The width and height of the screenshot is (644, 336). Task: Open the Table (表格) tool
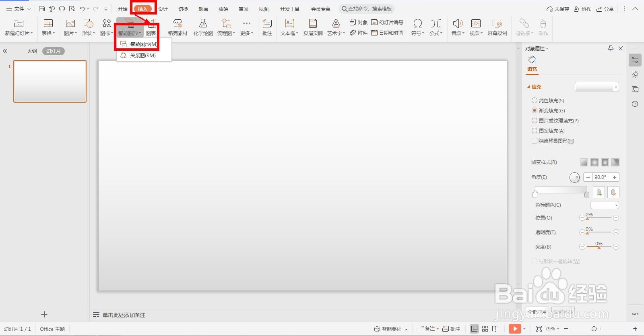48,23
